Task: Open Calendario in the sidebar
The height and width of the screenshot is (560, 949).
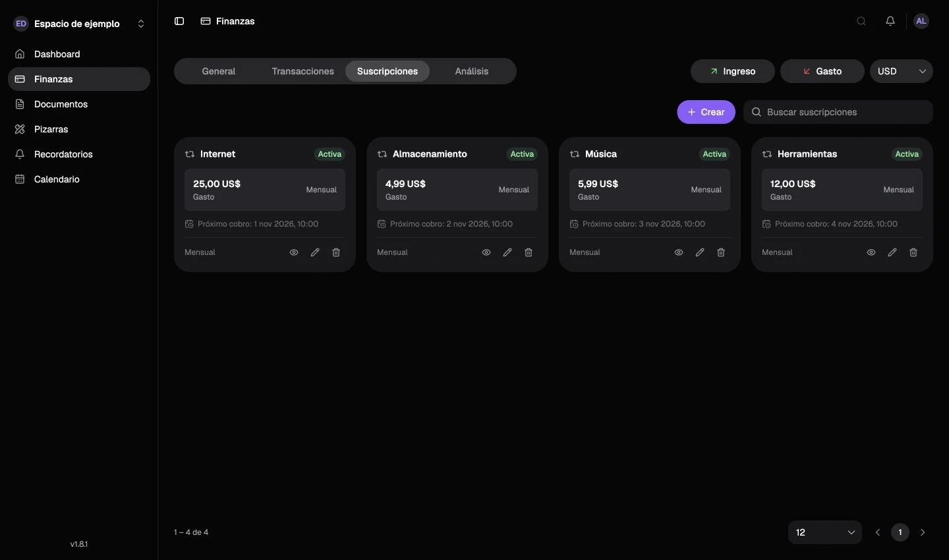Action: (79, 179)
